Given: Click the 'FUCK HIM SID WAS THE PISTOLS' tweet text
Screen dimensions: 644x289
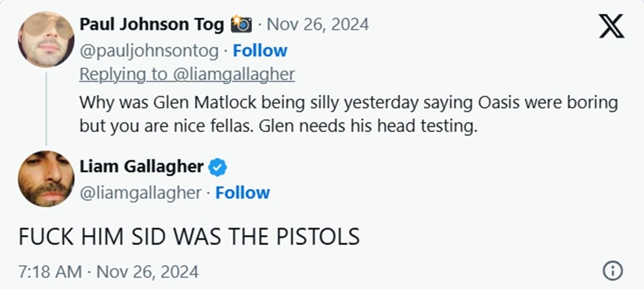Looking at the screenshot, I should click(x=189, y=237).
